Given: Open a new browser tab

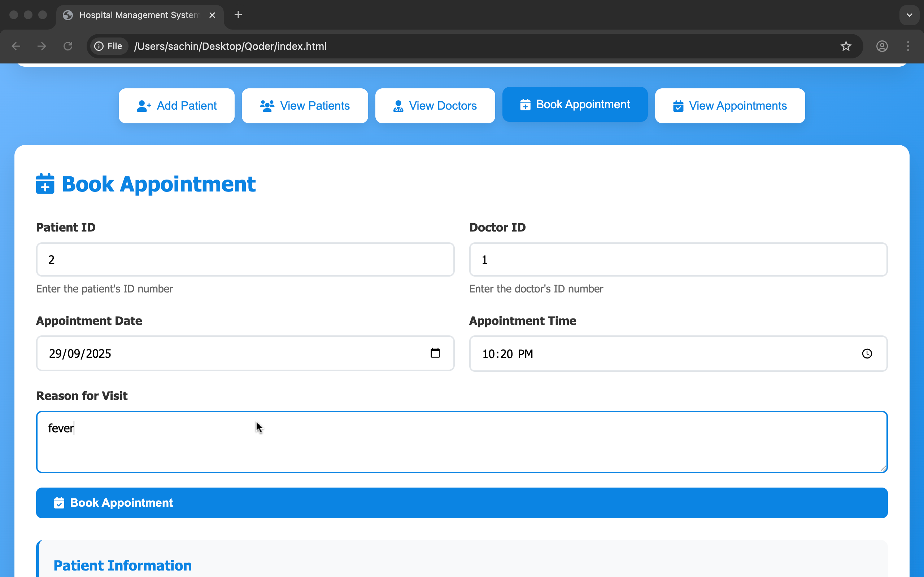Looking at the screenshot, I should (238, 15).
